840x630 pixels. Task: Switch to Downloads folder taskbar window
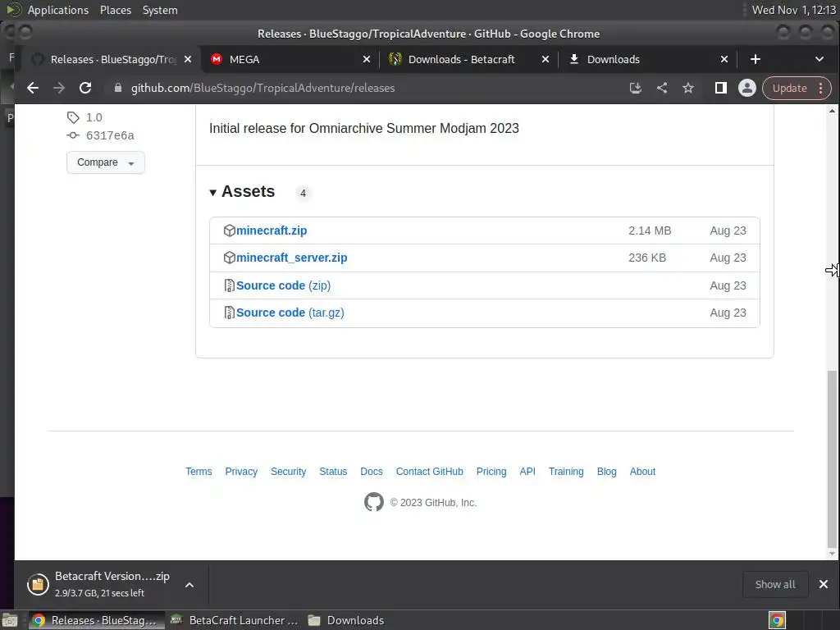tap(346, 620)
